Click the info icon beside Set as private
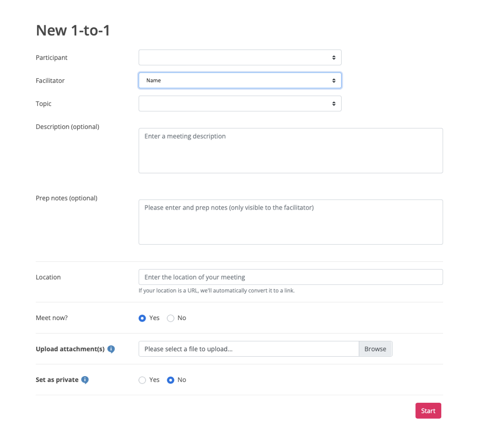Image resolution: width=504 pixels, height=440 pixels. click(85, 380)
